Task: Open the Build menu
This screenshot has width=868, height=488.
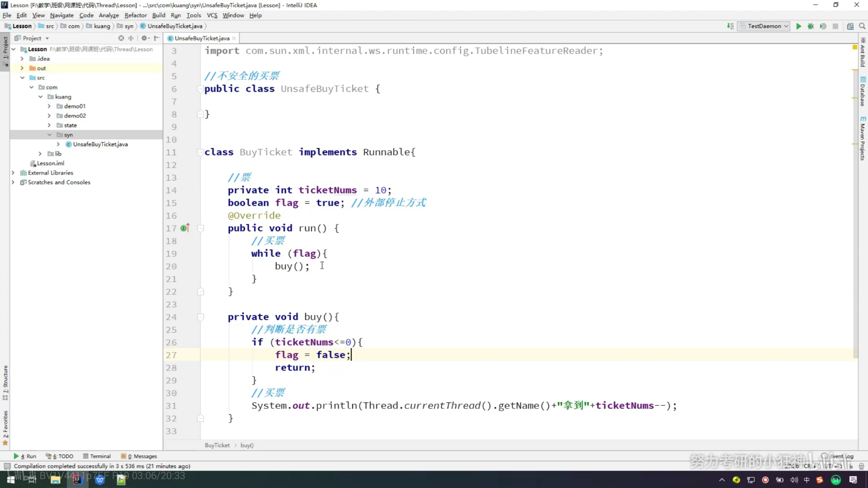Action: (x=159, y=15)
